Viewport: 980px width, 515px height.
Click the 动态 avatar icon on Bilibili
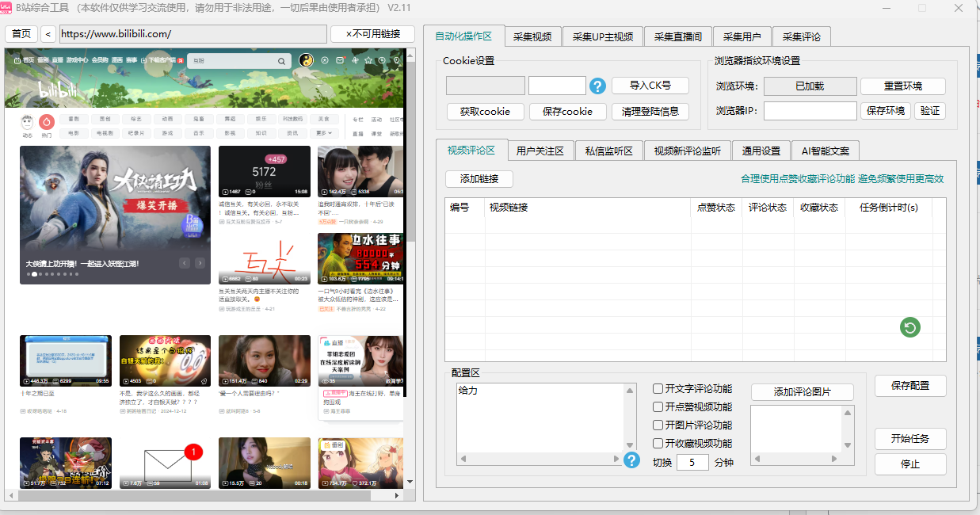coord(28,121)
